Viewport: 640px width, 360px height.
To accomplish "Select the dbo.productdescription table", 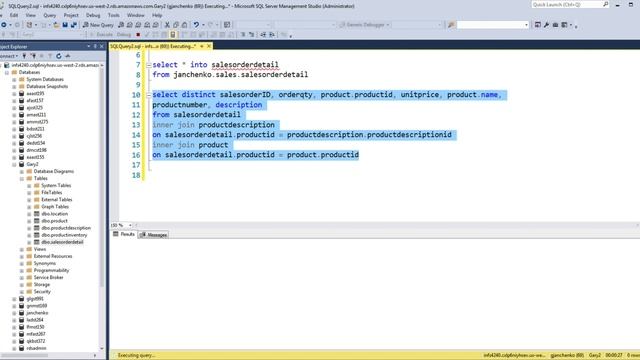I will coord(66,228).
